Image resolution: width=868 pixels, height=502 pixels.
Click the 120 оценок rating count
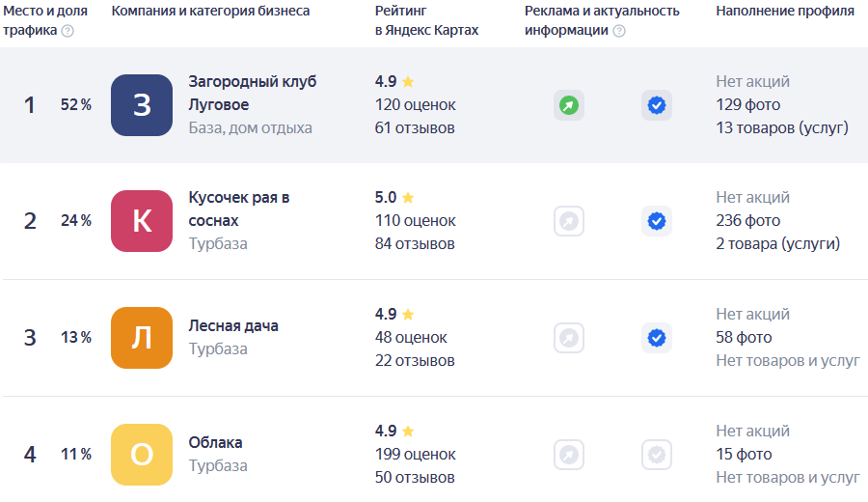(415, 104)
